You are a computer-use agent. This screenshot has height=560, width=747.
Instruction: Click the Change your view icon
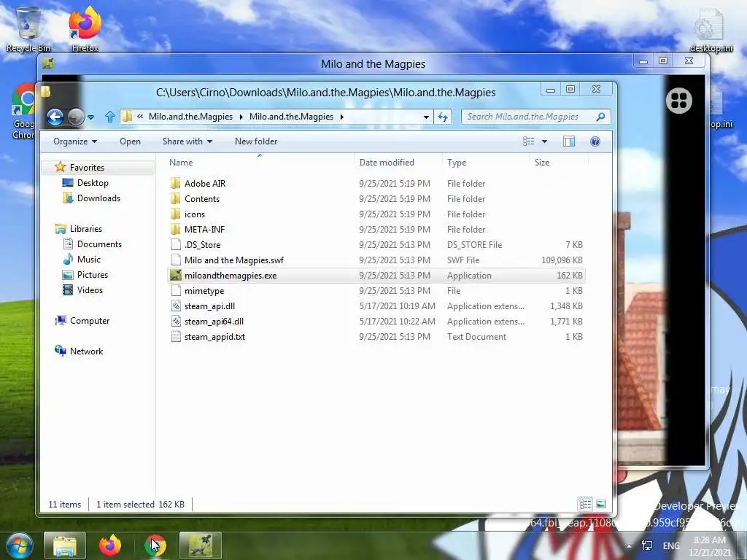(528, 141)
